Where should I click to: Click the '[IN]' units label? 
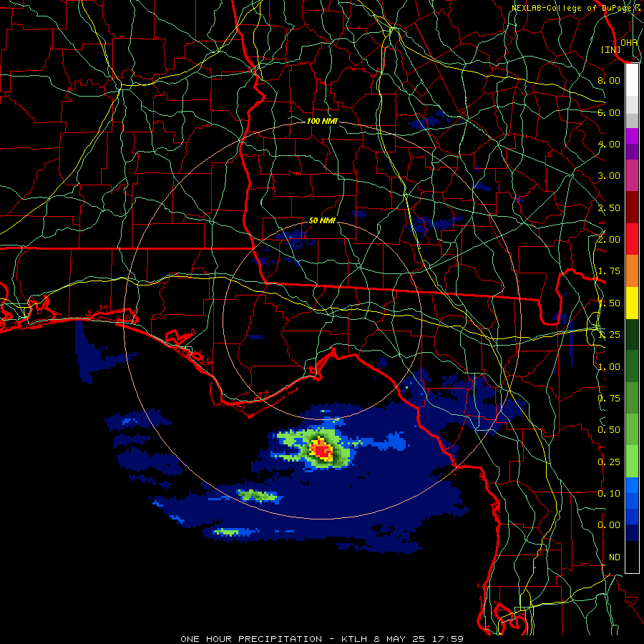[x=611, y=49]
